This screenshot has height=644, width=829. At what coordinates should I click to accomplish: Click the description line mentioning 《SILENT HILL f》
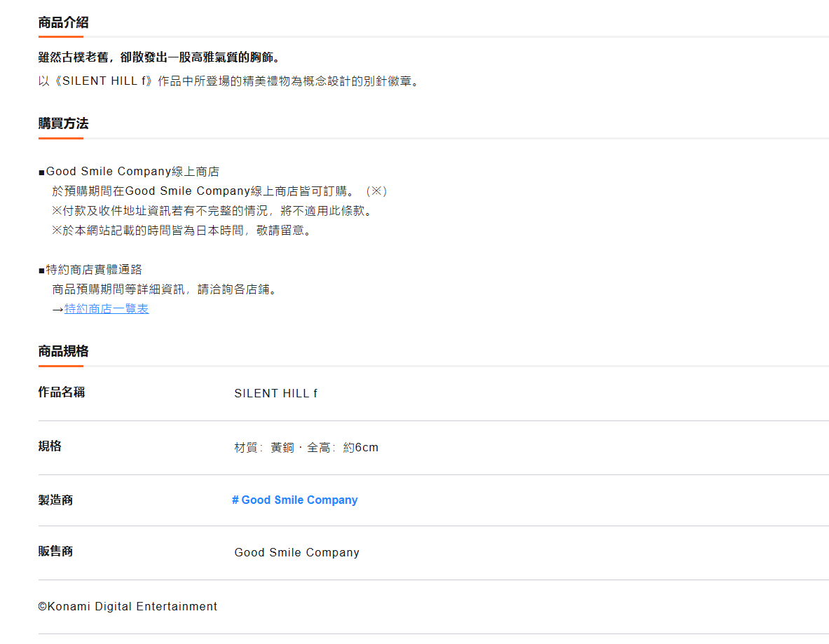(228, 81)
